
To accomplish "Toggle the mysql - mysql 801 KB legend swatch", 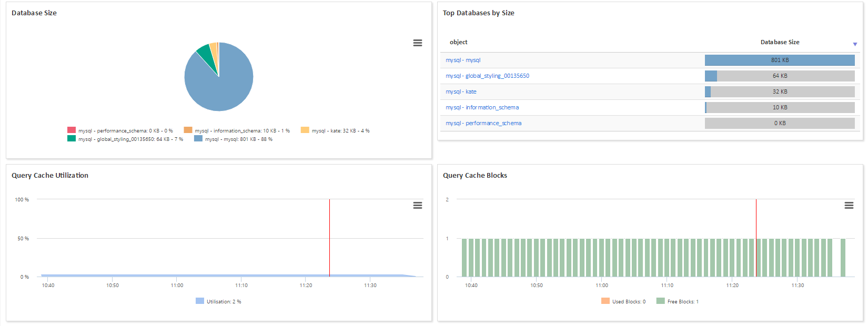I will tap(198, 138).
